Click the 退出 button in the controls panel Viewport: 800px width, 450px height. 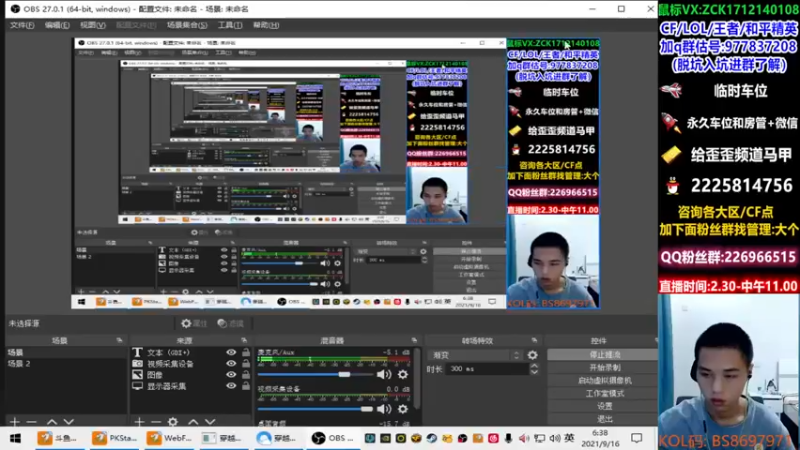click(604, 419)
